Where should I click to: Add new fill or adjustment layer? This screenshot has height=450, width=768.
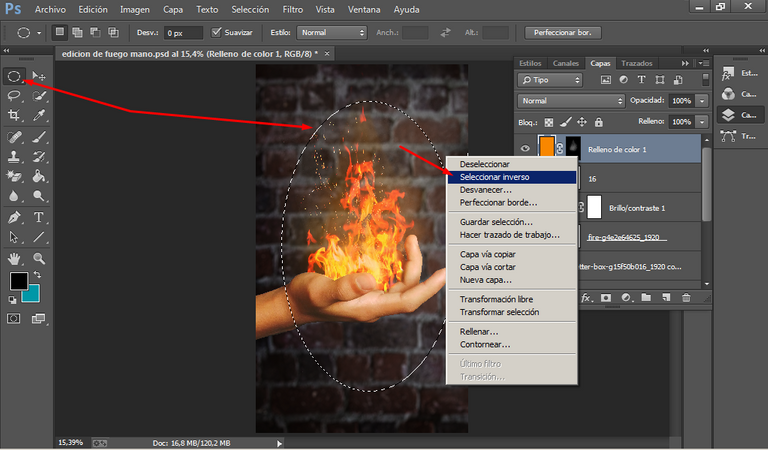tap(626, 297)
